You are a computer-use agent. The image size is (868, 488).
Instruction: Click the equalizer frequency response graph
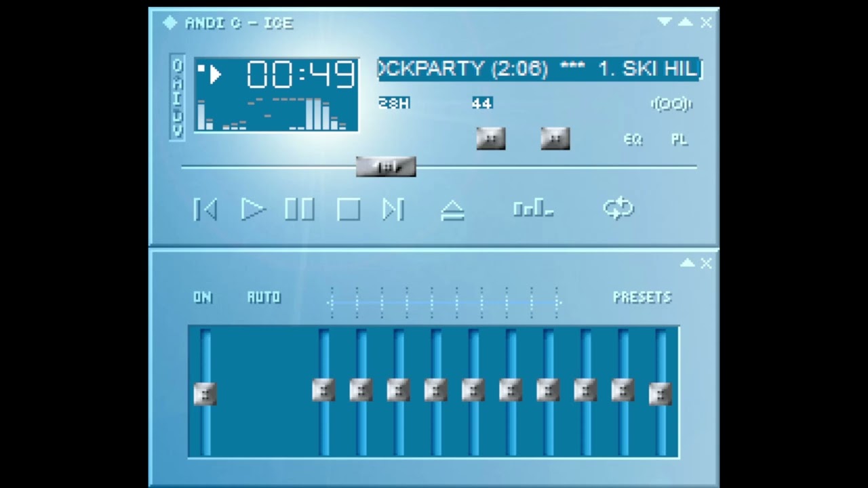[444, 302]
